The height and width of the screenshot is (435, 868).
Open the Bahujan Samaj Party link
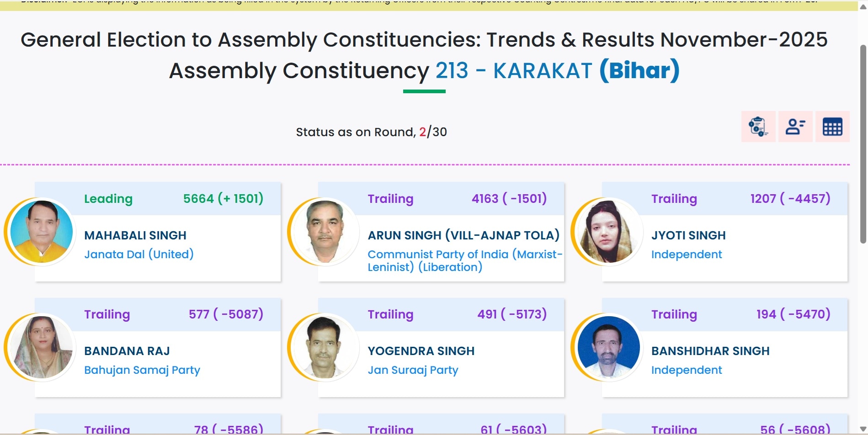142,370
